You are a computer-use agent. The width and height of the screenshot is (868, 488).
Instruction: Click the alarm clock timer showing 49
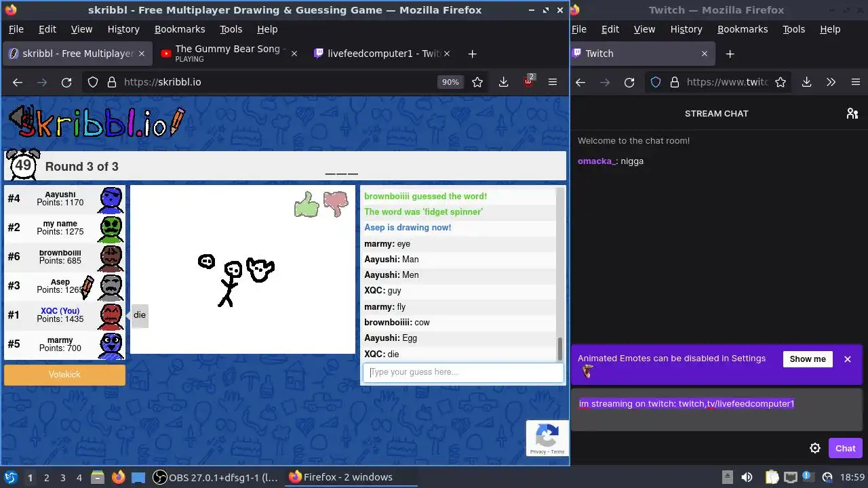23,165
